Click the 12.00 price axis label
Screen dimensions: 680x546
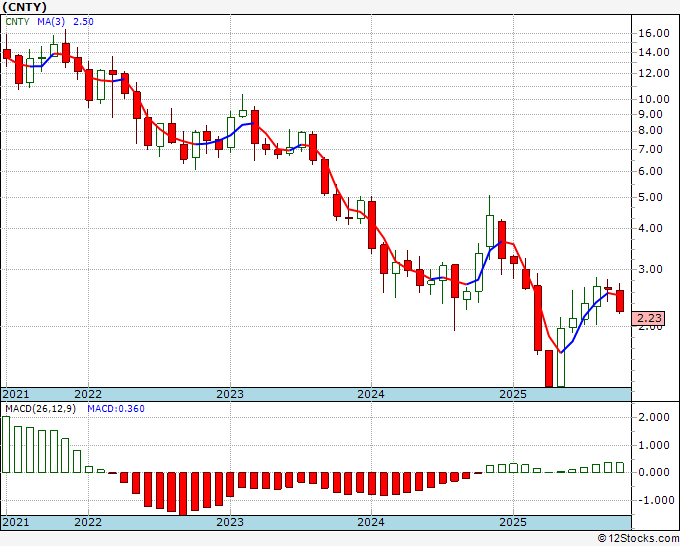click(654, 73)
